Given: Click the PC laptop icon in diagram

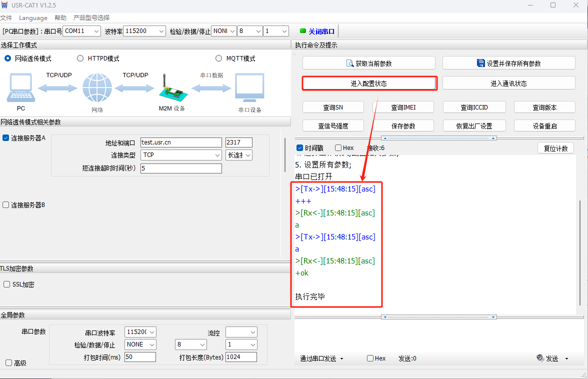Looking at the screenshot, I should [21, 88].
